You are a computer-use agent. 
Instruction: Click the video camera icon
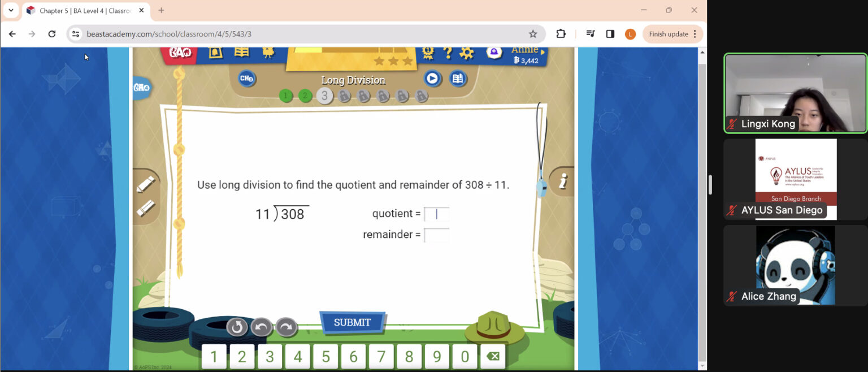268,52
